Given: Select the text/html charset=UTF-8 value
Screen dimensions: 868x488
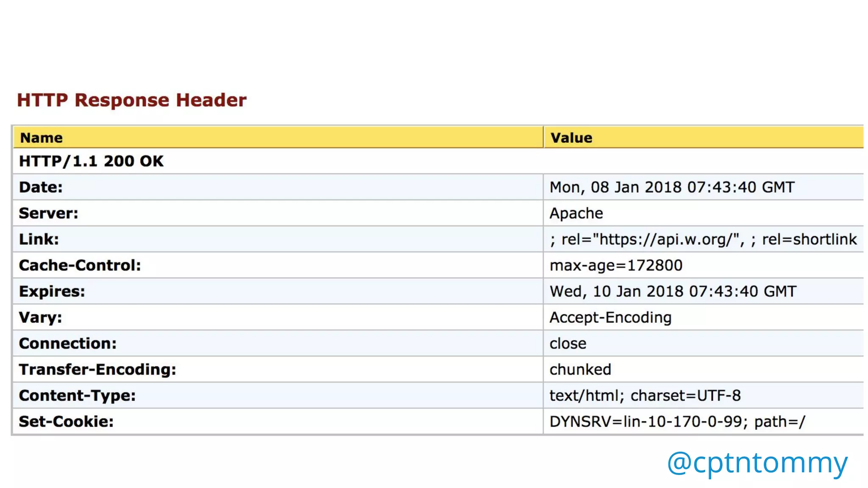Looking at the screenshot, I should click(645, 396).
